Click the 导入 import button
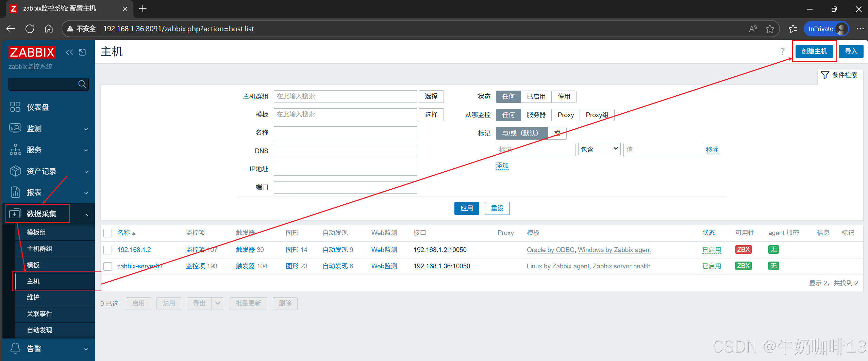 click(851, 51)
